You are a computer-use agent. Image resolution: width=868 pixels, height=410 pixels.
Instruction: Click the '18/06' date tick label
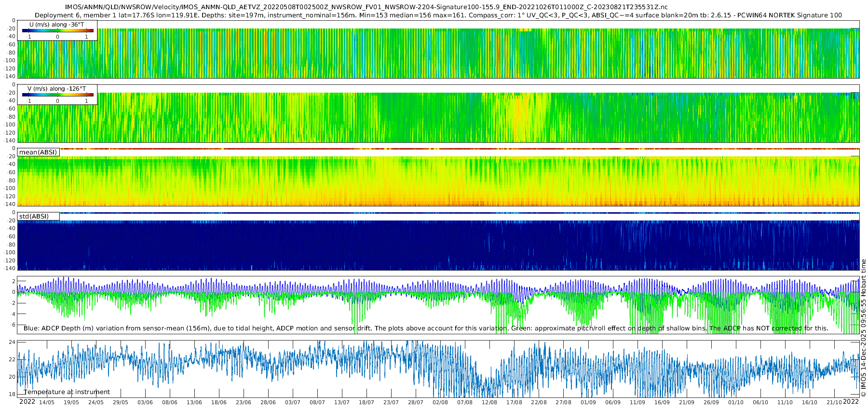tap(219, 402)
